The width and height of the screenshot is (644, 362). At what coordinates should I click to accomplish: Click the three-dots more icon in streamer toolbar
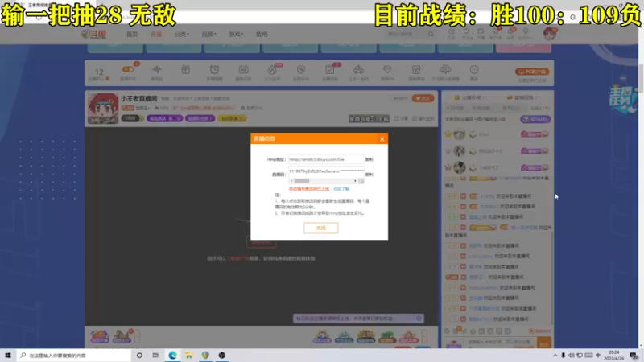click(474, 70)
